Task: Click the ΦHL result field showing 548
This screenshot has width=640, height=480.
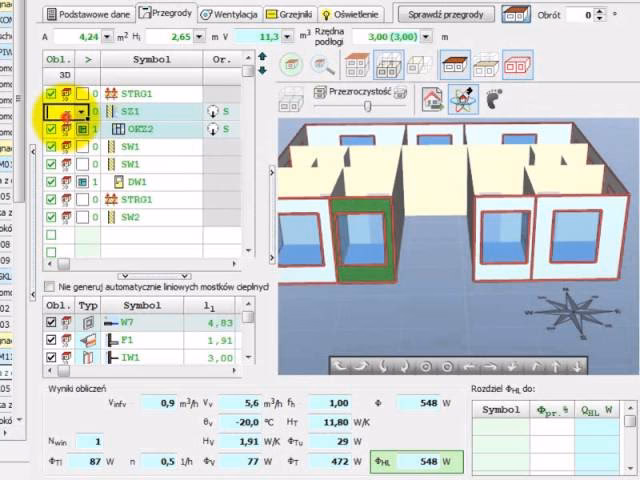Action: [426, 461]
